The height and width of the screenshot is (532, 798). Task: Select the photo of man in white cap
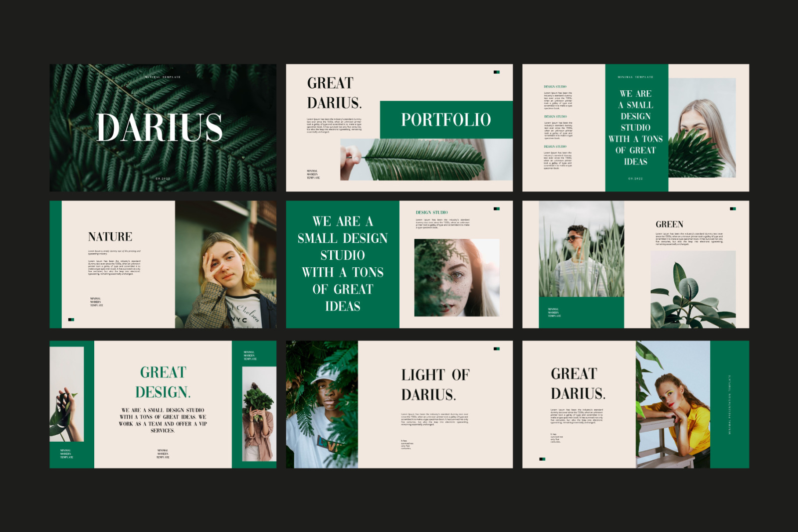322,404
